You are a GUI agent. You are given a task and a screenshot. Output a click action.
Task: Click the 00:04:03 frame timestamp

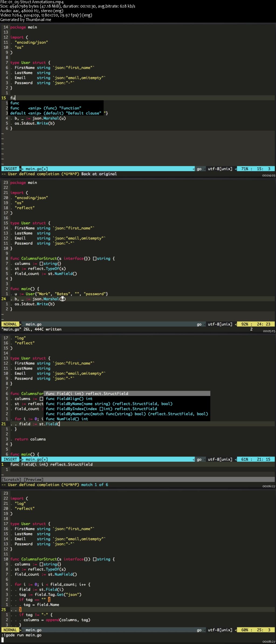269,176
